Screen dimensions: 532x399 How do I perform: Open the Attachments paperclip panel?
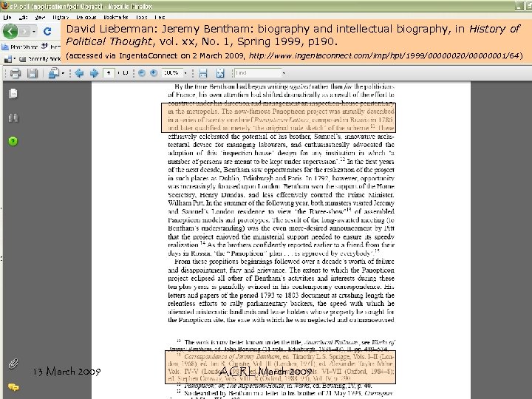(13, 364)
